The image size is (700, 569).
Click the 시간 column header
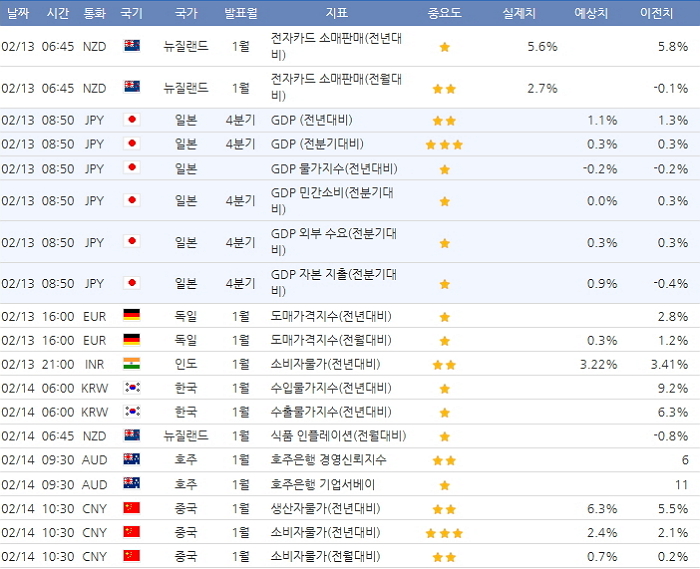pyautogui.click(x=58, y=13)
